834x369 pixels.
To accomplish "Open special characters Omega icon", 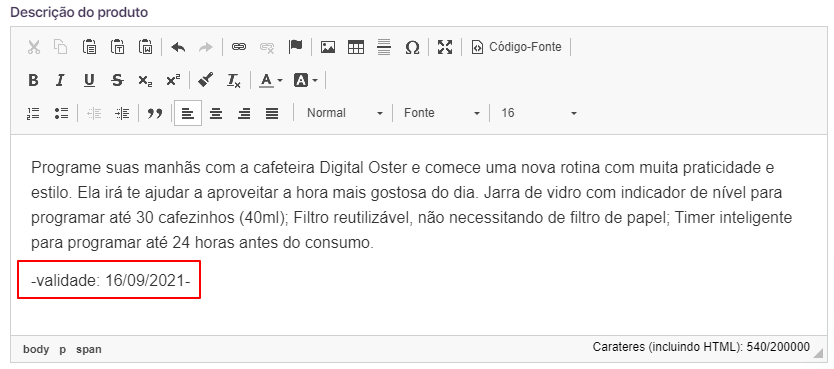I will (x=412, y=47).
